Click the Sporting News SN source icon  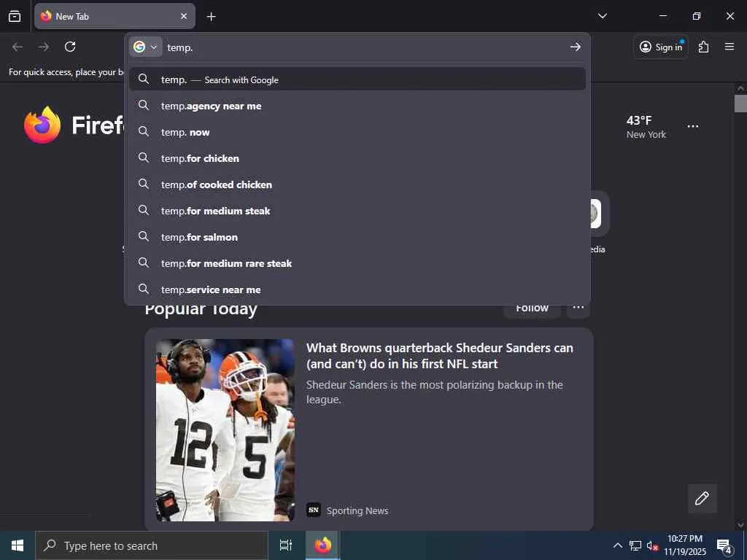coord(314,510)
